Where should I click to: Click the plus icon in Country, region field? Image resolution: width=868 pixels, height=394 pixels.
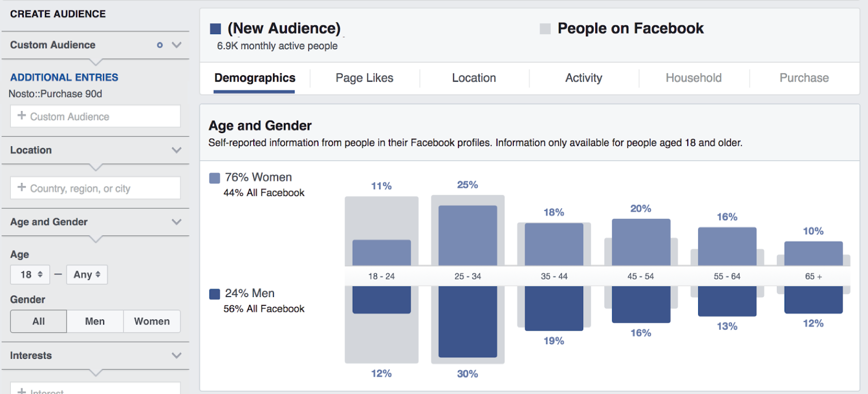[22, 187]
